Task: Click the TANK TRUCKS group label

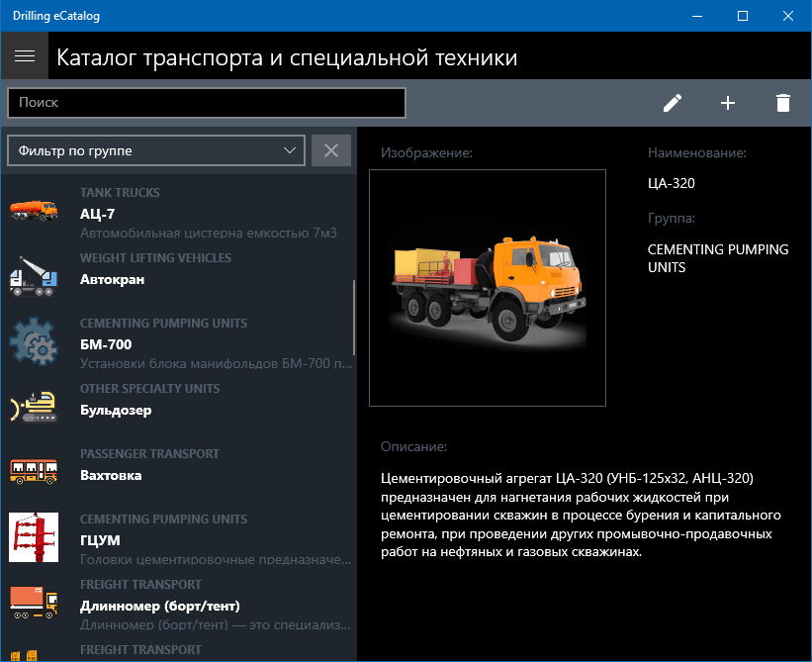Action: point(120,193)
